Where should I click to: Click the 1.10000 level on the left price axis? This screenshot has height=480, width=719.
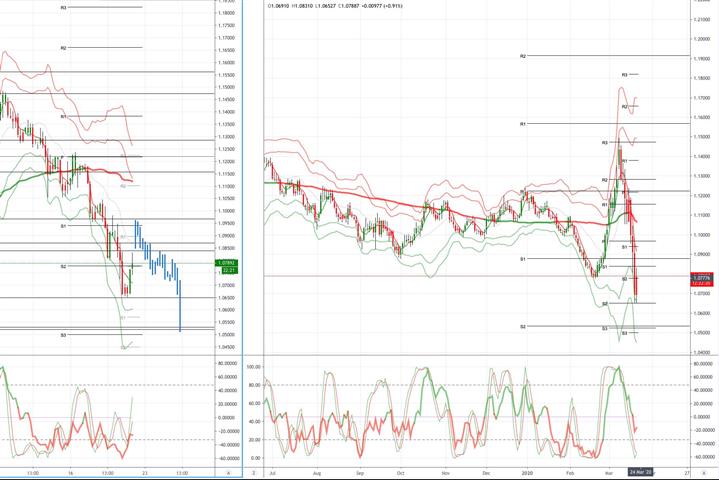point(226,211)
